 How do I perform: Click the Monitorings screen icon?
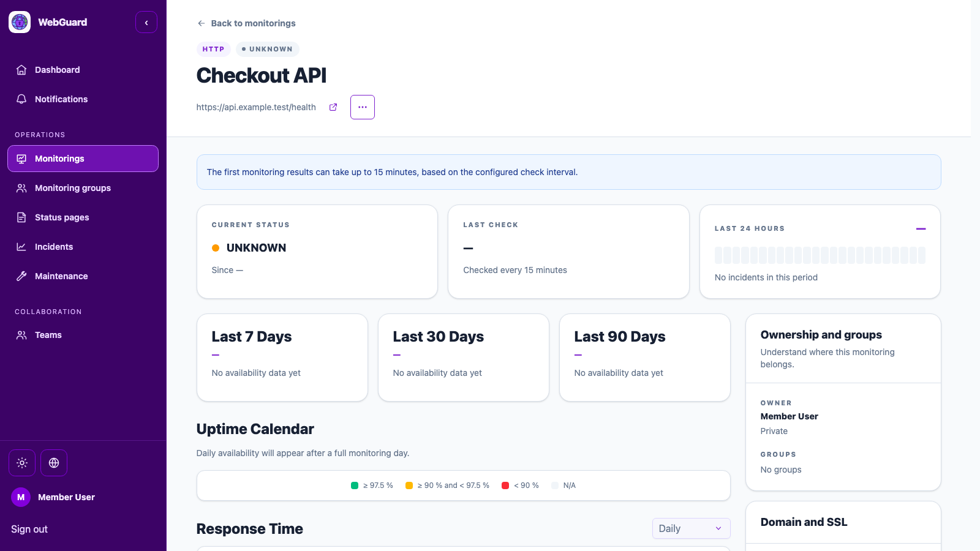pos(21,159)
